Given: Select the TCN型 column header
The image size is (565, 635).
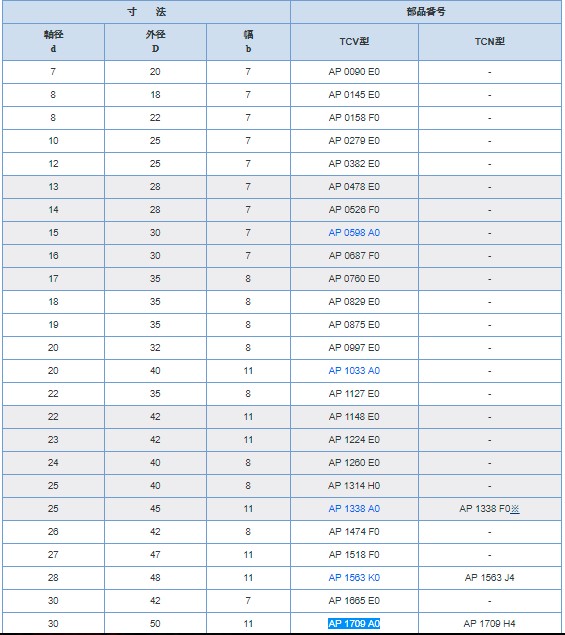Looking at the screenshot, I should tap(490, 42).
